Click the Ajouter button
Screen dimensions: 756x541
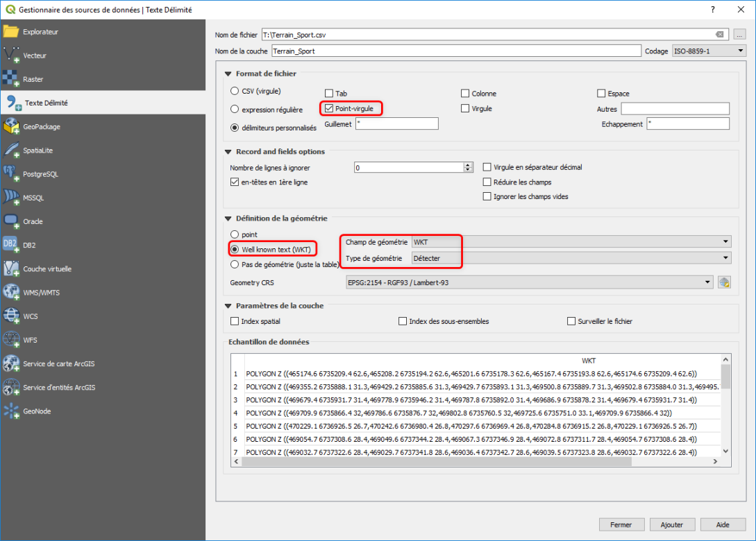pyautogui.click(x=672, y=524)
